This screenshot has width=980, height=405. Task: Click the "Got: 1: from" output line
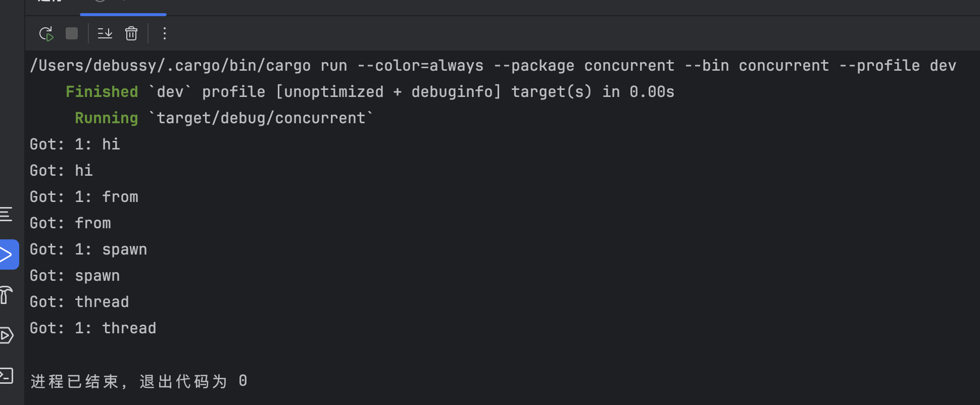[84, 197]
